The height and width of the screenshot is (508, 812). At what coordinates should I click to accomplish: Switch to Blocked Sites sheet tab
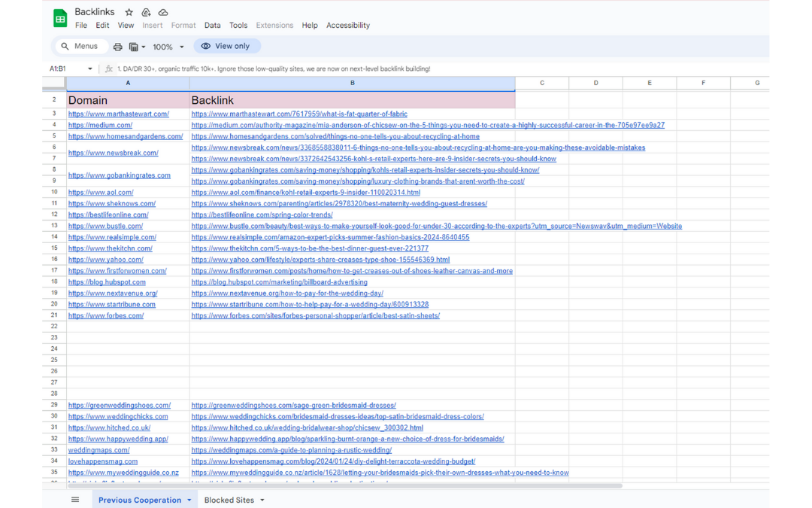229,500
